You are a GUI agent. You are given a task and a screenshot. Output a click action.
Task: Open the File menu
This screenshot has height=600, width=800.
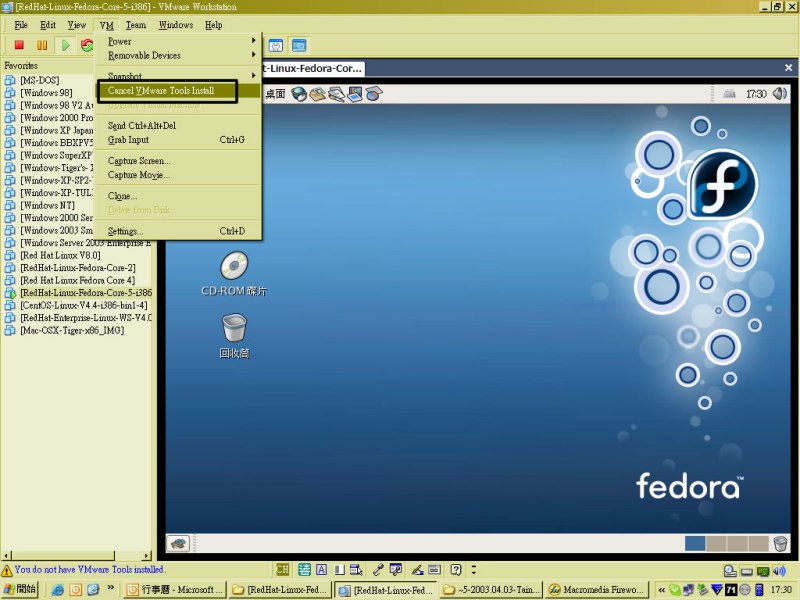(x=21, y=25)
